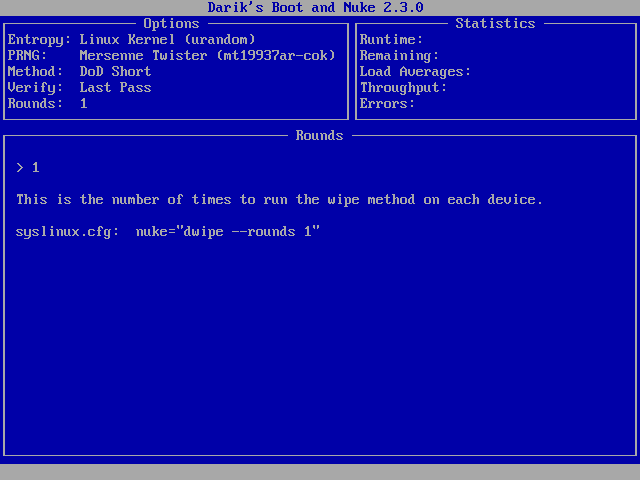Click the Throughput: label

click(x=403, y=87)
